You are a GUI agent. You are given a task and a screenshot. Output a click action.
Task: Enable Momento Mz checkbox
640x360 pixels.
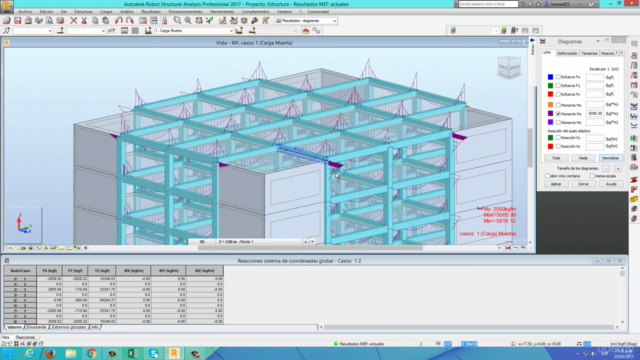pos(558,122)
